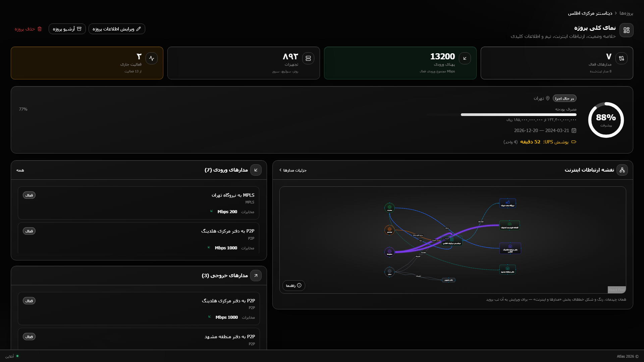Screen dimensions: 644x362
Task: Click the project overview grid icon
Action: point(626,30)
